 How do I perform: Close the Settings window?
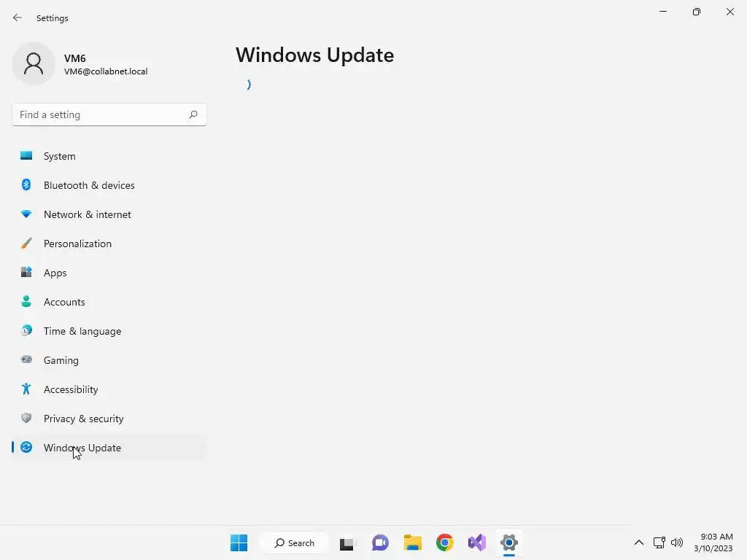(729, 12)
